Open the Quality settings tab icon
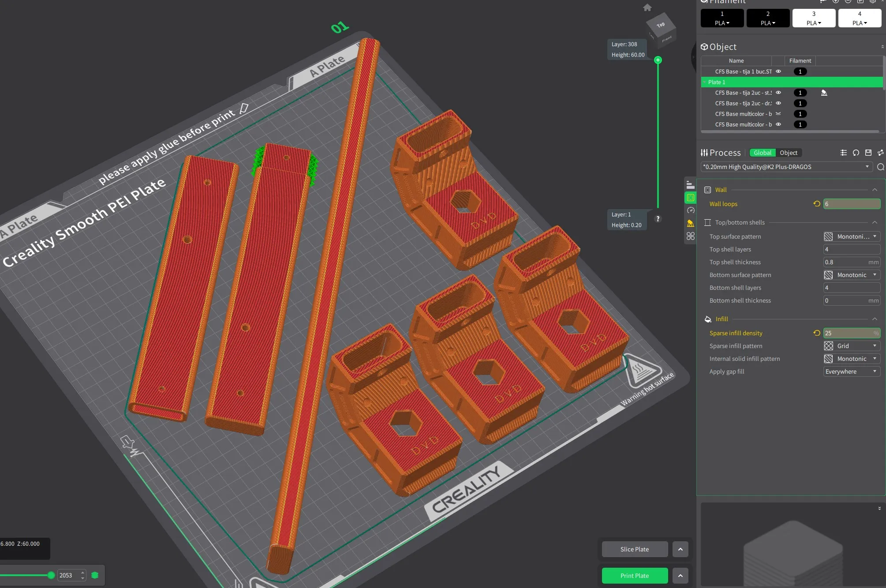Viewport: 886px width, 588px height. pos(691,185)
